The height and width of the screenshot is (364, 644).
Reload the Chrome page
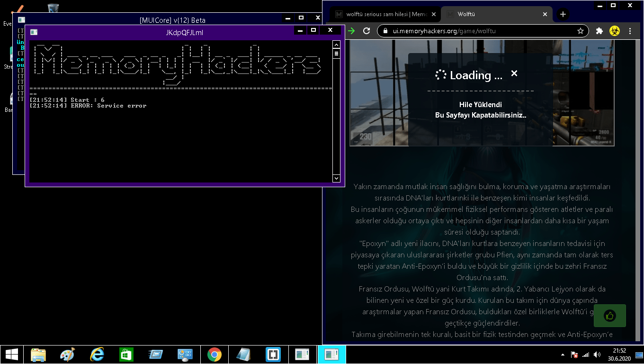coord(366,31)
